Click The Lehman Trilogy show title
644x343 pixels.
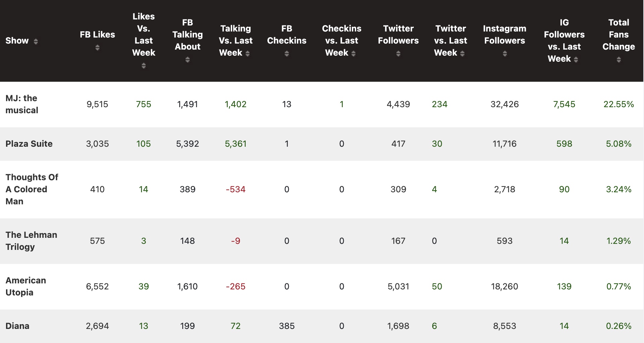click(31, 241)
